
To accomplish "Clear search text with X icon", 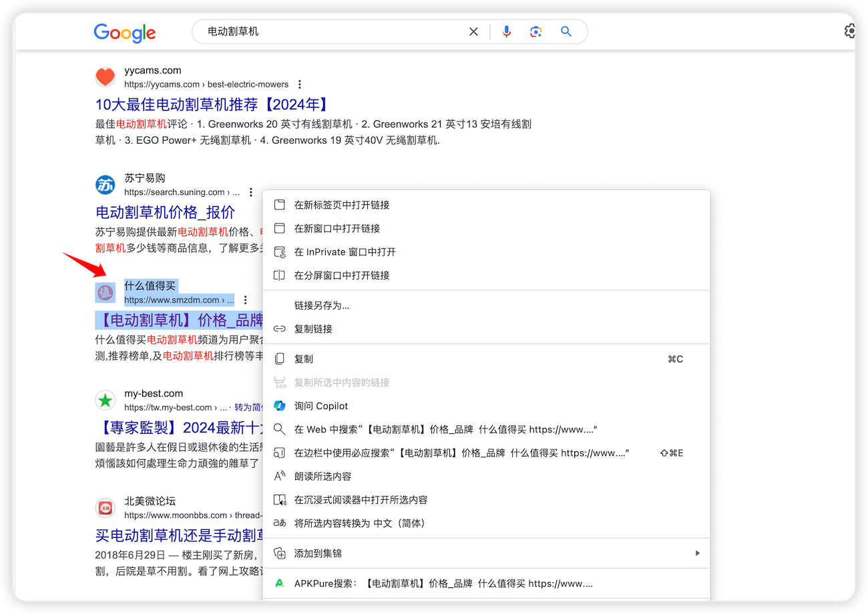I will (x=473, y=31).
